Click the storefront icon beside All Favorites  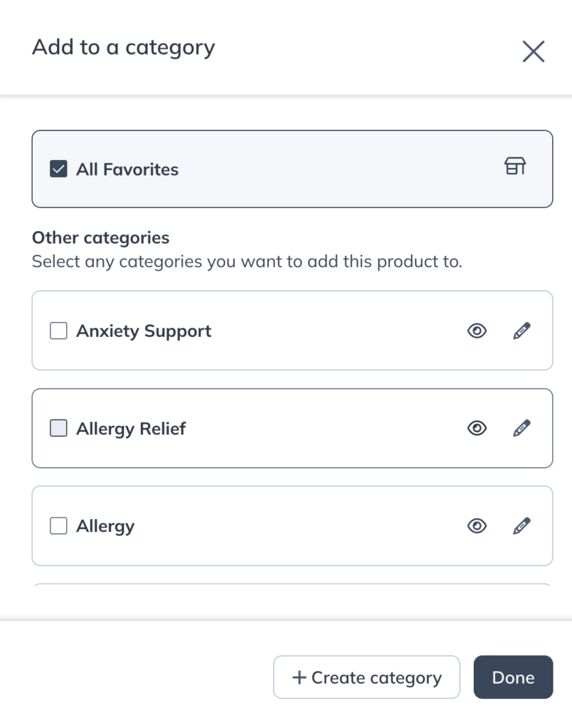click(x=515, y=166)
